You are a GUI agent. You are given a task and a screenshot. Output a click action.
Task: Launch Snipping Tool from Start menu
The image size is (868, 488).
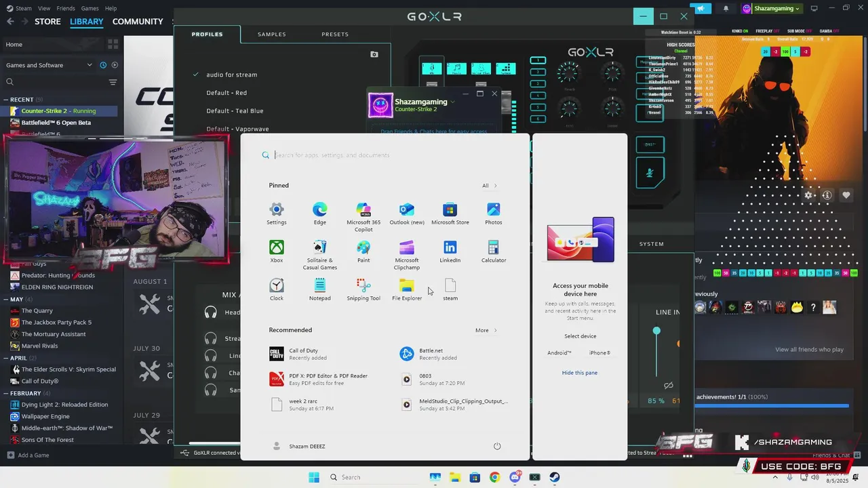tap(363, 290)
